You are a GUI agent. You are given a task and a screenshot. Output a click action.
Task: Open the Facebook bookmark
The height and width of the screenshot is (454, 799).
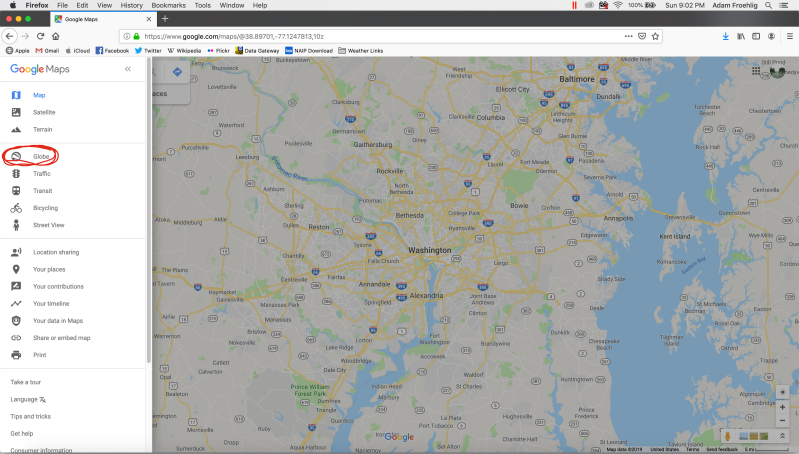coord(112,50)
